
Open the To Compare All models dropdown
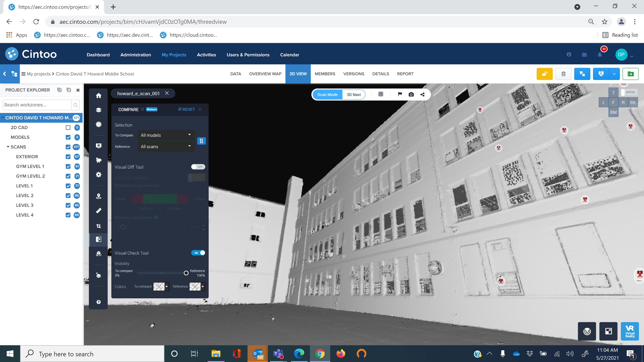[166, 135]
